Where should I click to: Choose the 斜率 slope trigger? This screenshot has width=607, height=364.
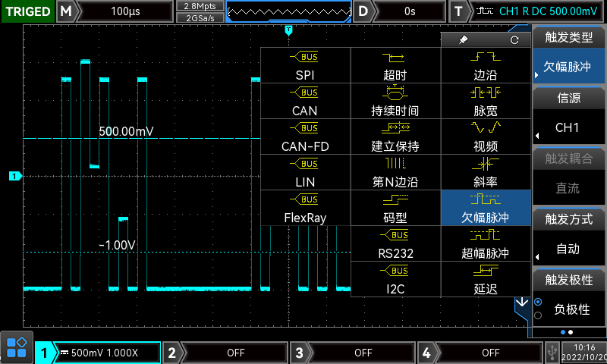(x=486, y=173)
